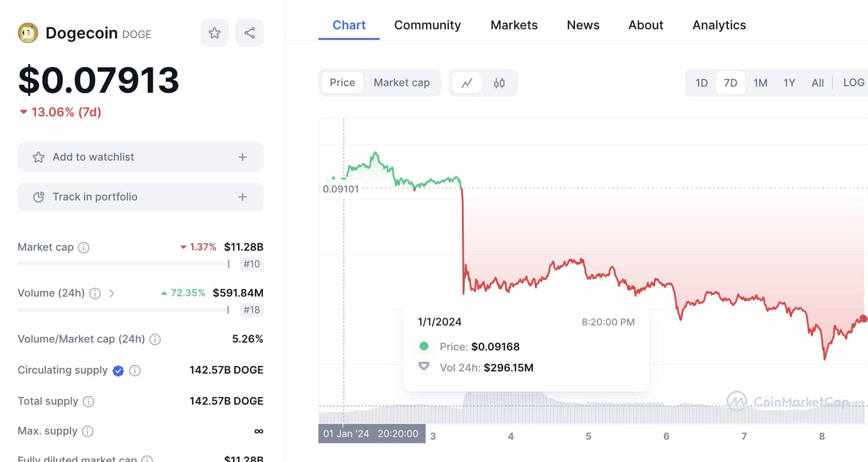
Task: Click Total supply value 142.57B DOGE
Action: pyautogui.click(x=226, y=401)
